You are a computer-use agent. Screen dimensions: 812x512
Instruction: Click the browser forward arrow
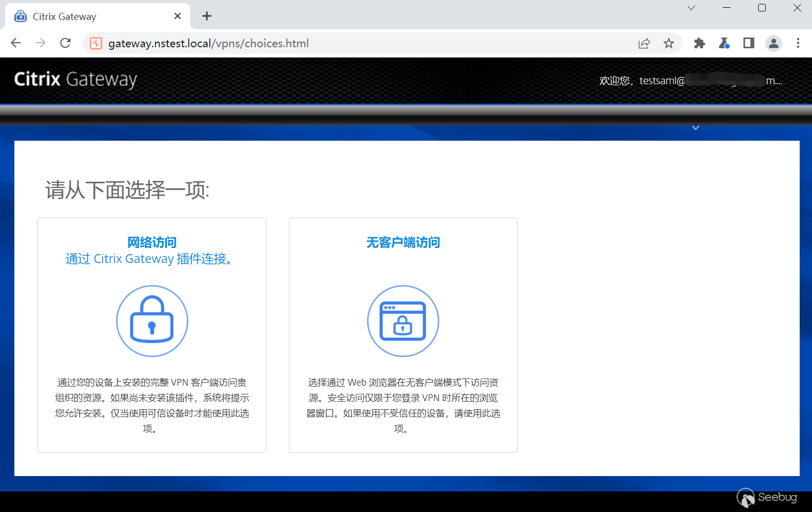(41, 43)
